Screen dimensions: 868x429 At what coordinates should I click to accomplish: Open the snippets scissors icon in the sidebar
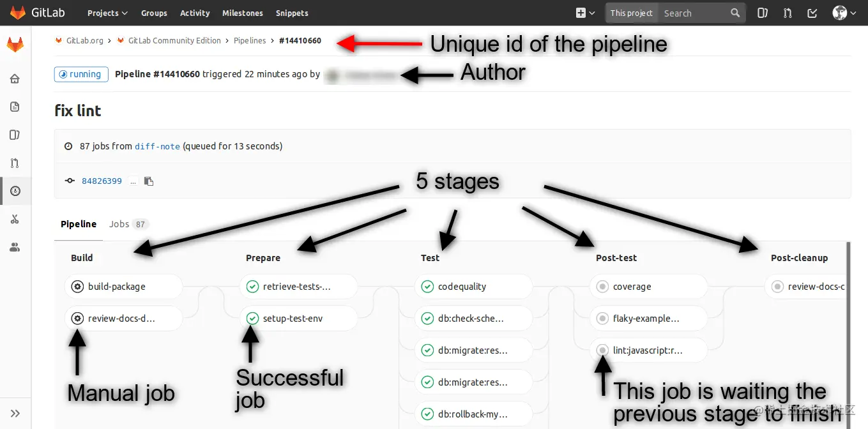pyautogui.click(x=15, y=219)
